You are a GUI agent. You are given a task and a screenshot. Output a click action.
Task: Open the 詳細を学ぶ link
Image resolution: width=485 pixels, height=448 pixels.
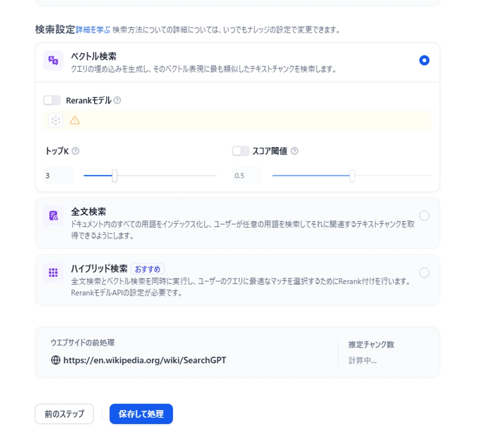coord(93,30)
